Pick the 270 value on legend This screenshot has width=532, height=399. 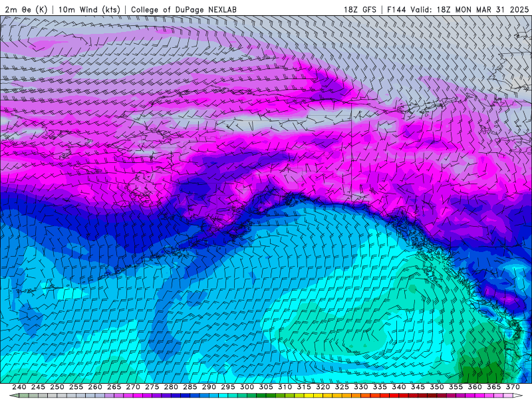tap(133, 387)
